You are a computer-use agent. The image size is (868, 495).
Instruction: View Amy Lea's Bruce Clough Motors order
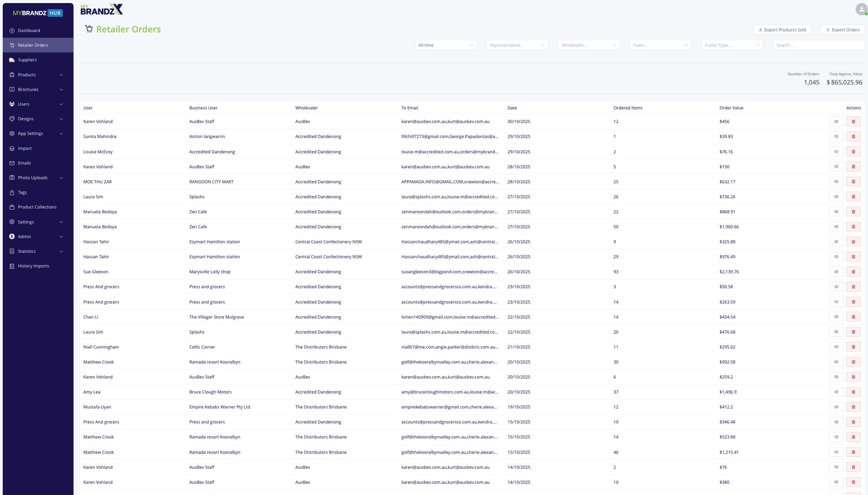pos(836,392)
